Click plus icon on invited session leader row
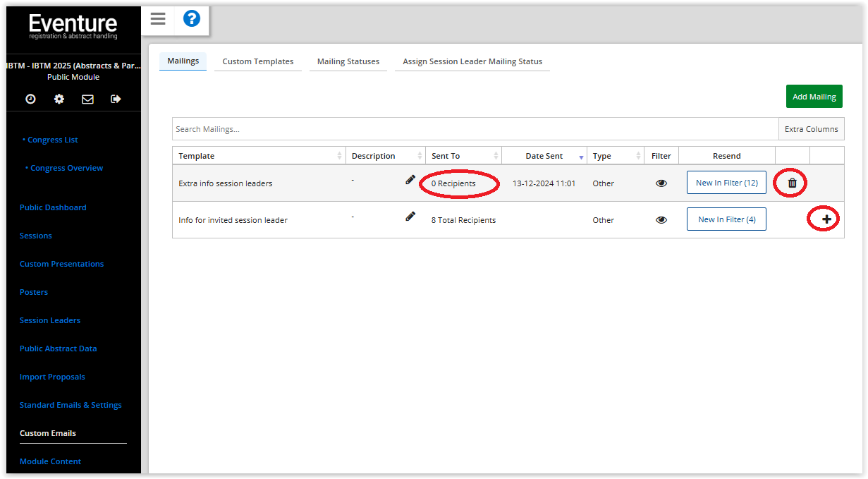 826,219
